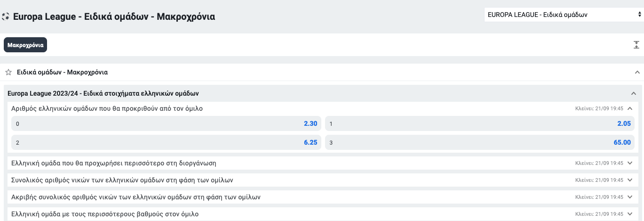The image size is (644, 221).
Task: Open Συνολικός αριθμός νικών των ελληνικών ομάδων row
Action: (x=323, y=180)
